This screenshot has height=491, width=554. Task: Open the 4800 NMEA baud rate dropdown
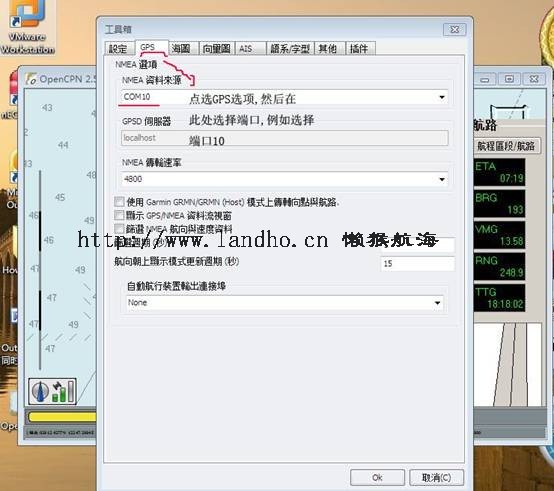(x=442, y=179)
